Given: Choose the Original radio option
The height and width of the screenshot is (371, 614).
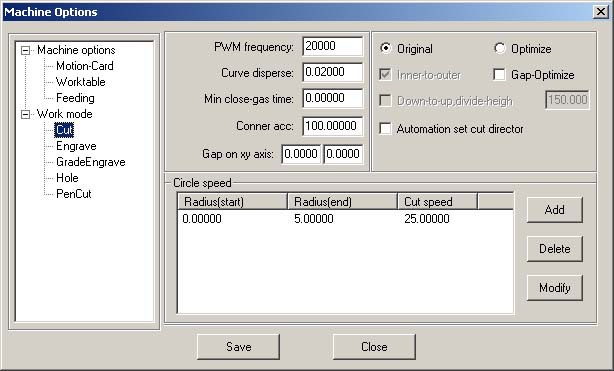Looking at the screenshot, I should (386, 49).
